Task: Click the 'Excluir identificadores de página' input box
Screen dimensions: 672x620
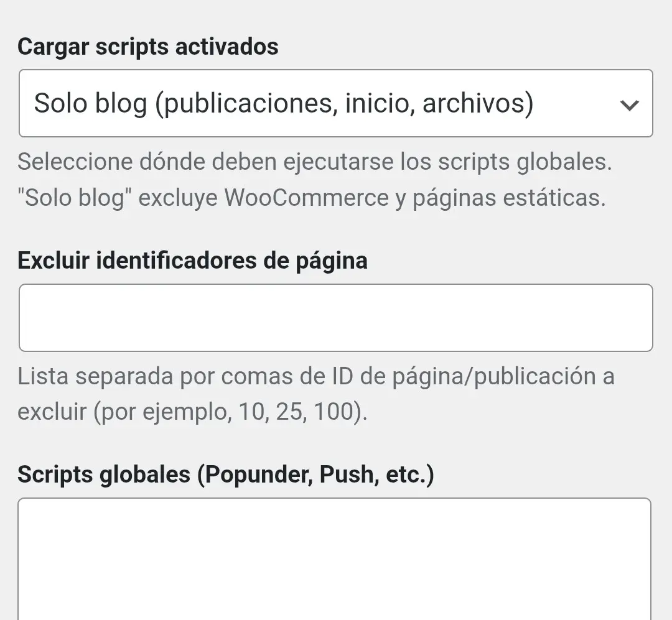Action: pos(336,317)
